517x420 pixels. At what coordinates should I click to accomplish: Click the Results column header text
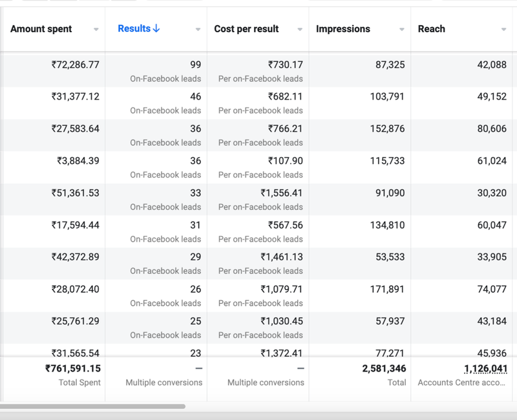tap(134, 29)
